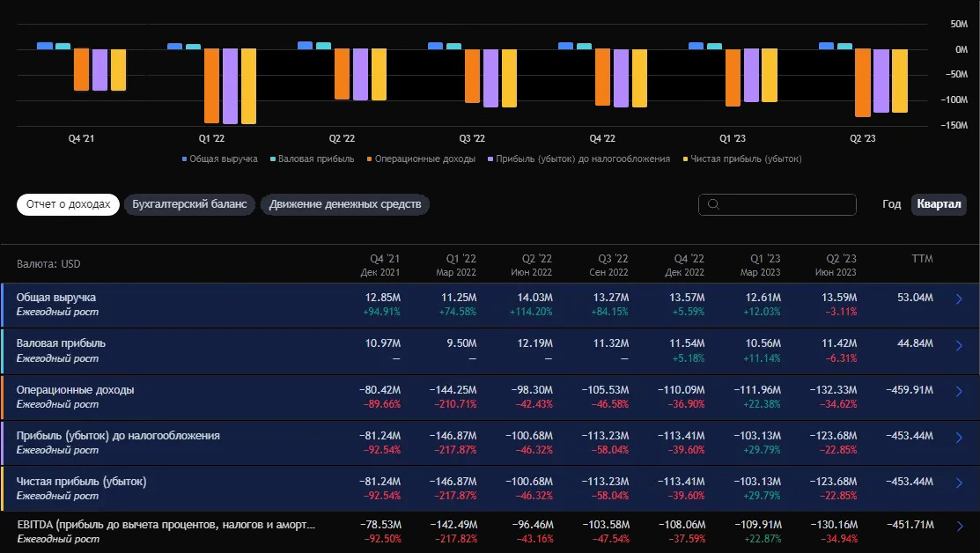980x553 pixels.
Task: Toggle Валовая прибыль legend series
Action: [312, 159]
